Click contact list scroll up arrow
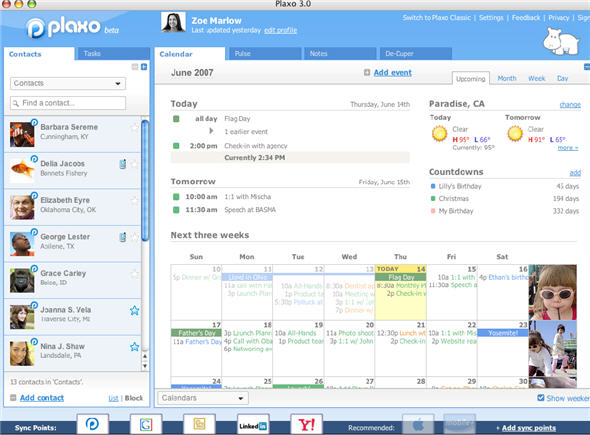 (x=145, y=356)
